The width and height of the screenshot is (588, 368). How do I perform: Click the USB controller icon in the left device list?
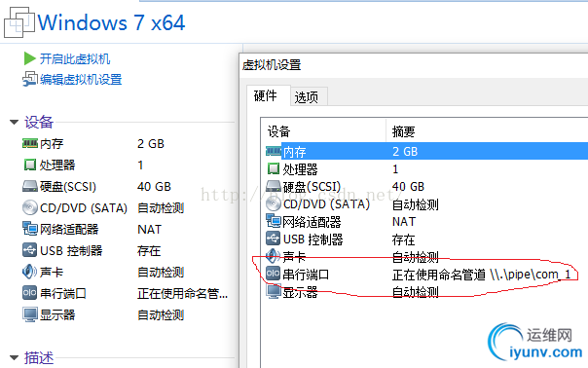[x=29, y=250]
